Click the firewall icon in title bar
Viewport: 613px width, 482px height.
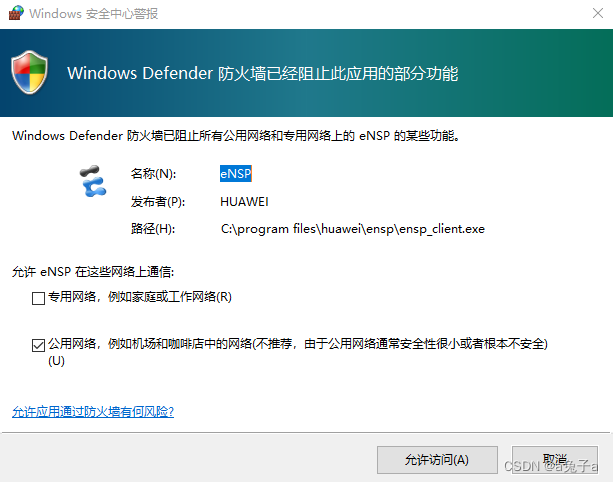[16, 13]
